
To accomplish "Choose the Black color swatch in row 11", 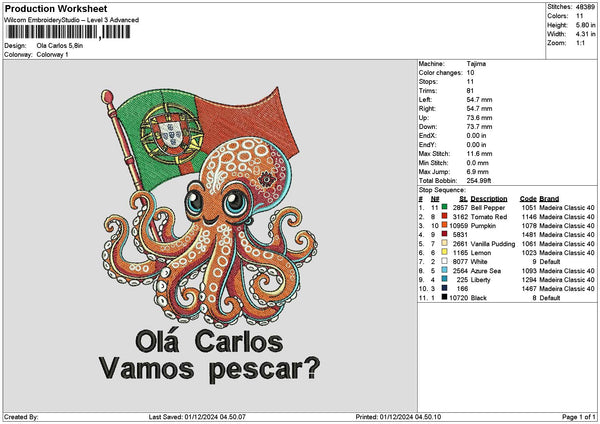I will tap(444, 297).
